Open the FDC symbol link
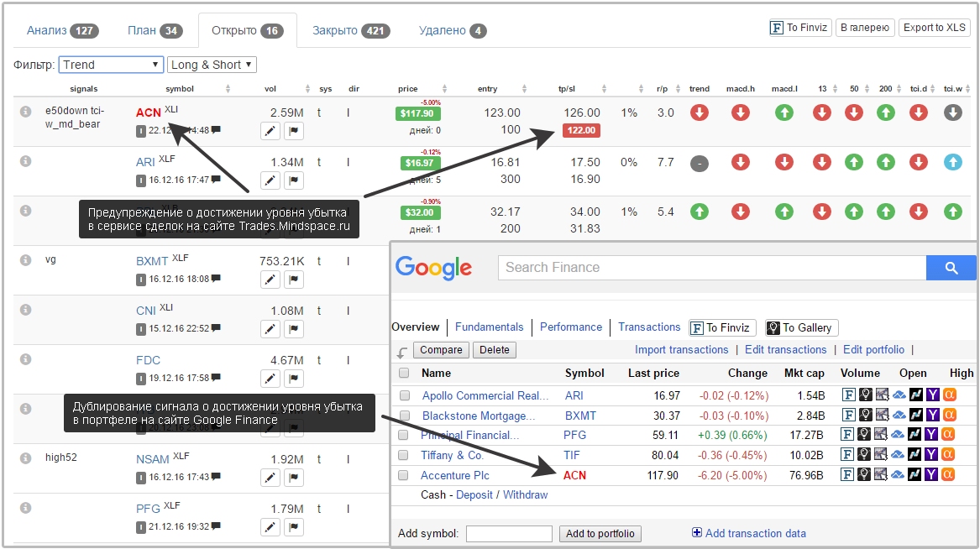Image resolution: width=980 pixels, height=549 pixels. (x=148, y=360)
